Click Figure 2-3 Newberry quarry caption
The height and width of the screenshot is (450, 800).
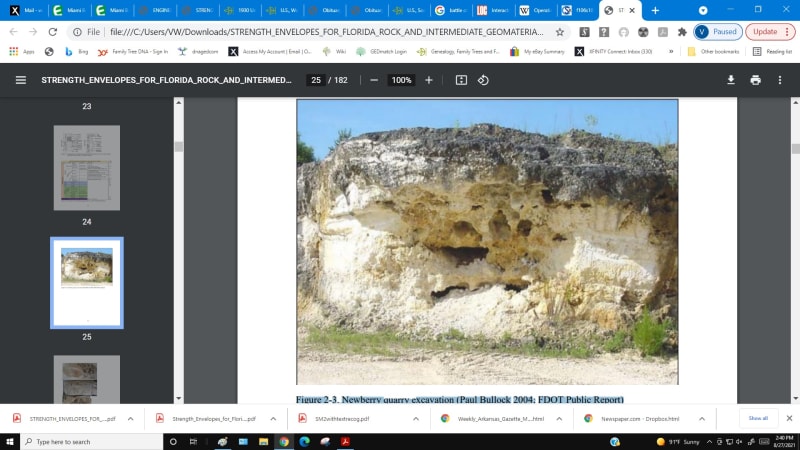coord(460,399)
